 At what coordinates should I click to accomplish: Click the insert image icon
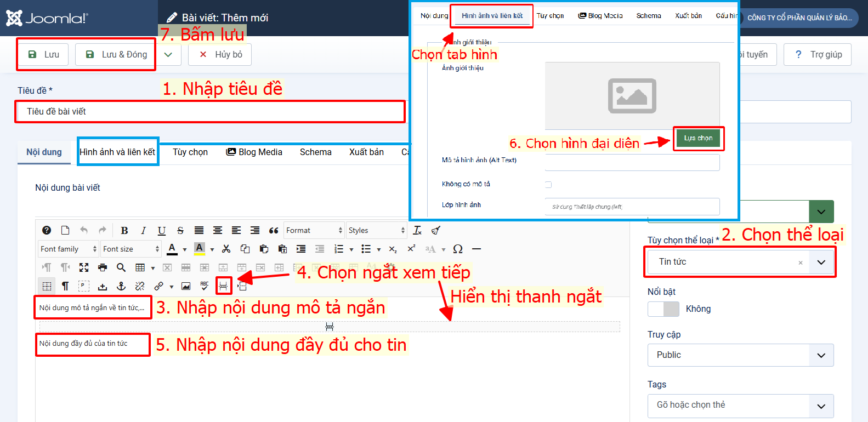186,286
